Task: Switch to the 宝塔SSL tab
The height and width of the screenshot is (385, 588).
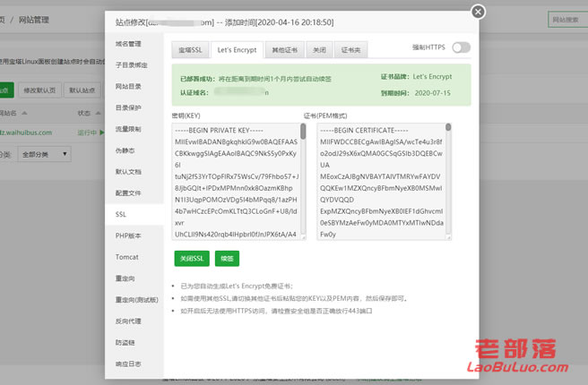Action: pos(190,50)
